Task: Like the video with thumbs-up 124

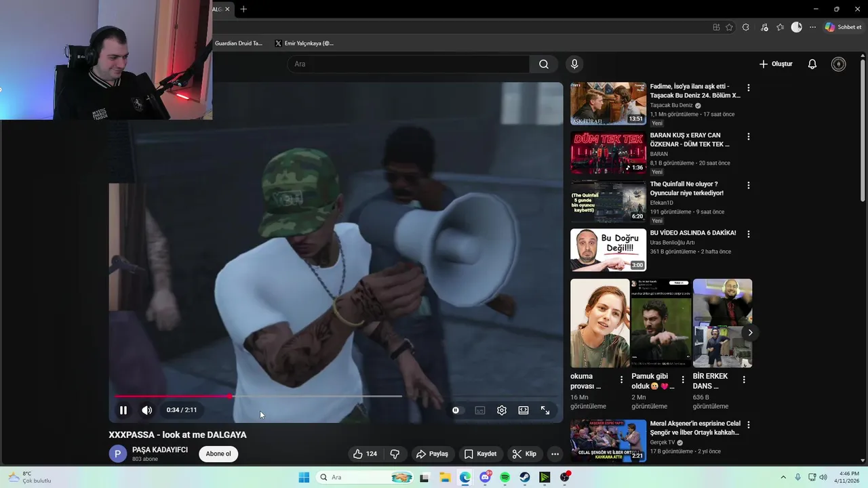Action: (365, 454)
